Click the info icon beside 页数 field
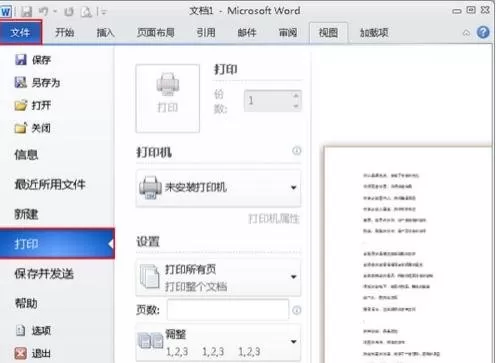Image resolution: width=496 pixels, height=363 pixels. click(x=297, y=310)
